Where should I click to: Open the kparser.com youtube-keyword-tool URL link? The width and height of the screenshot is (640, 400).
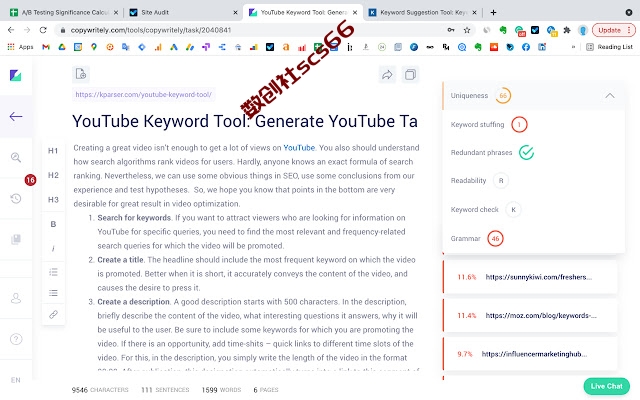pyautogui.click(x=143, y=95)
